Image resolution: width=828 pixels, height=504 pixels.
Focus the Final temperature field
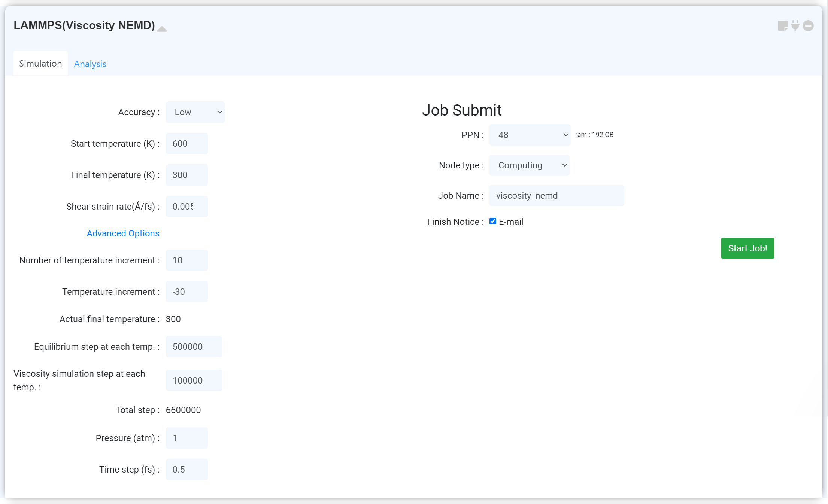(186, 175)
